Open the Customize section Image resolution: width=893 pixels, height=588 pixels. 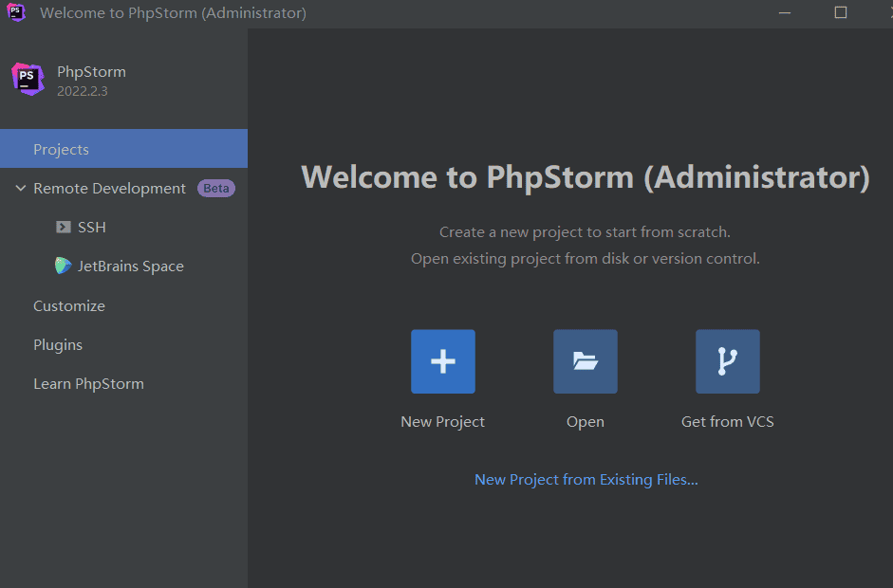pyautogui.click(x=69, y=306)
